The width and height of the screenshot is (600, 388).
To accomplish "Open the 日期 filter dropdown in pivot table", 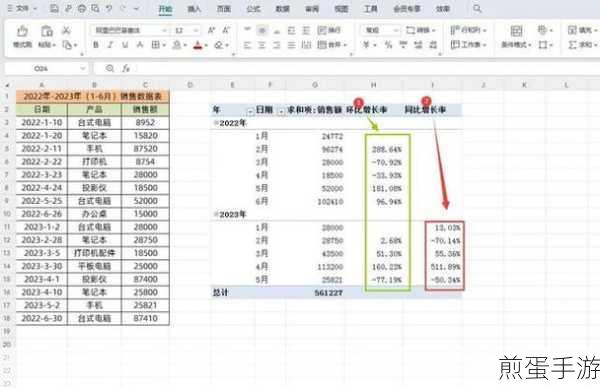I will [x=281, y=111].
